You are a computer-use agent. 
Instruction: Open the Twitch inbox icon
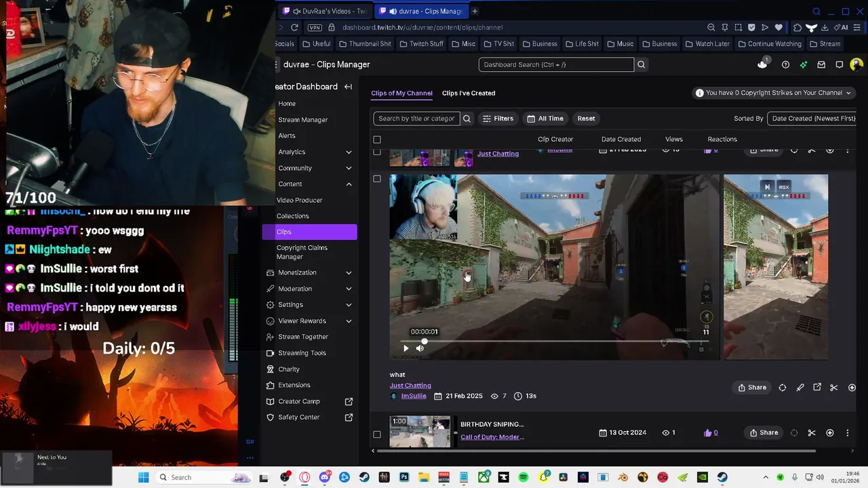point(821,64)
